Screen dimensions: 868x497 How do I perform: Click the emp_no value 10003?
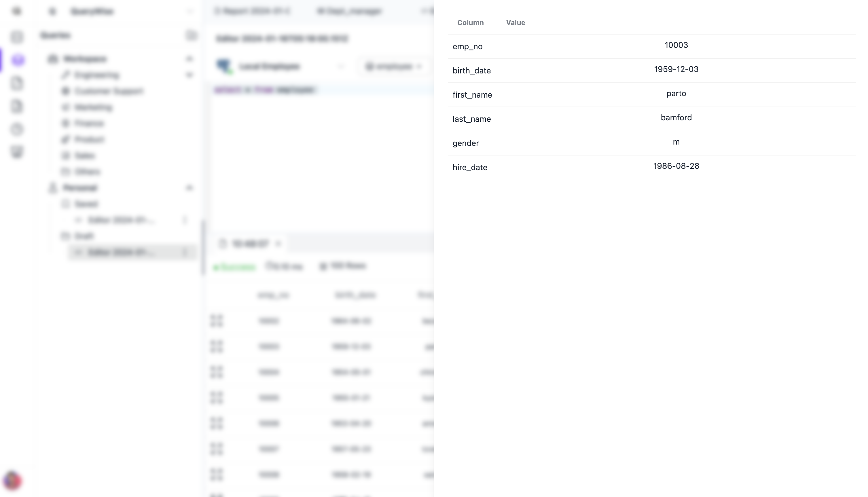pyautogui.click(x=676, y=45)
